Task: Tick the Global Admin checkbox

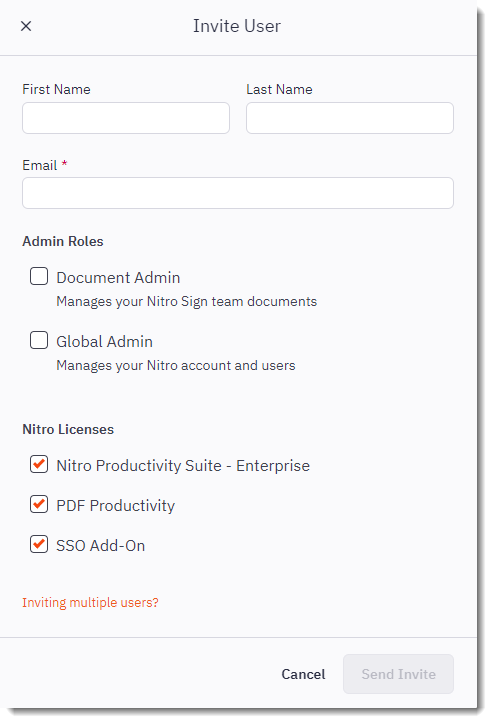Action: [39, 340]
